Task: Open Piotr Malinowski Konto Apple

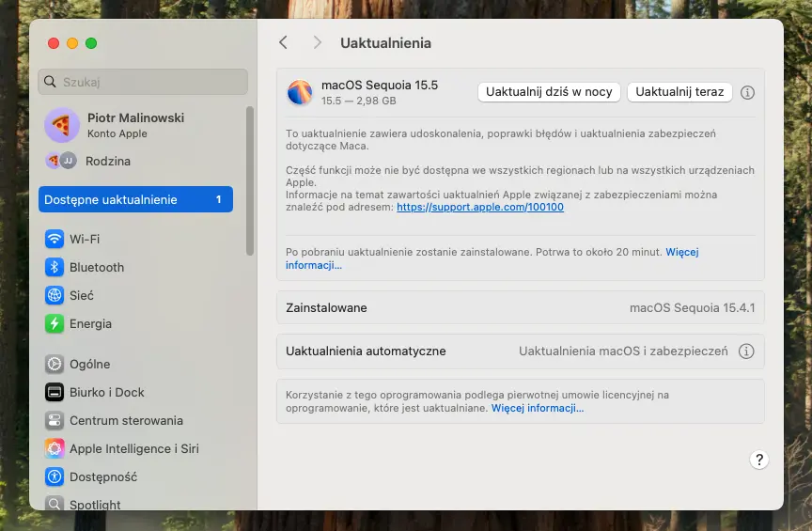Action: (135, 125)
